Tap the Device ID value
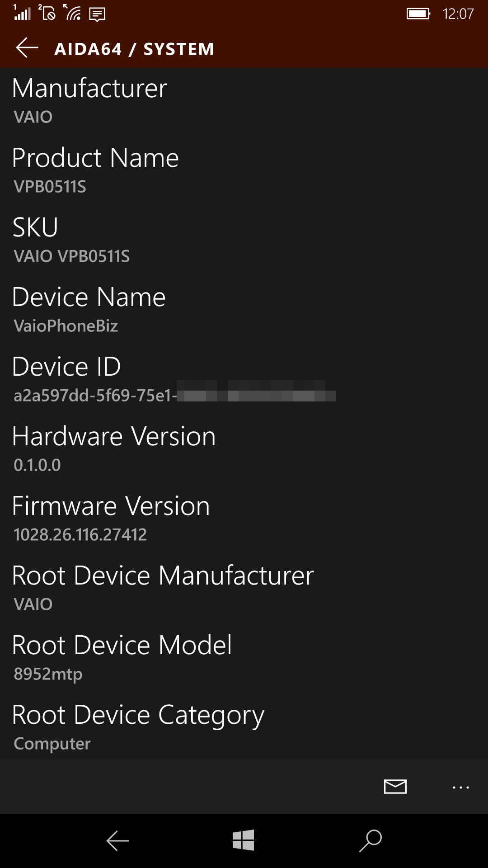 point(175,395)
